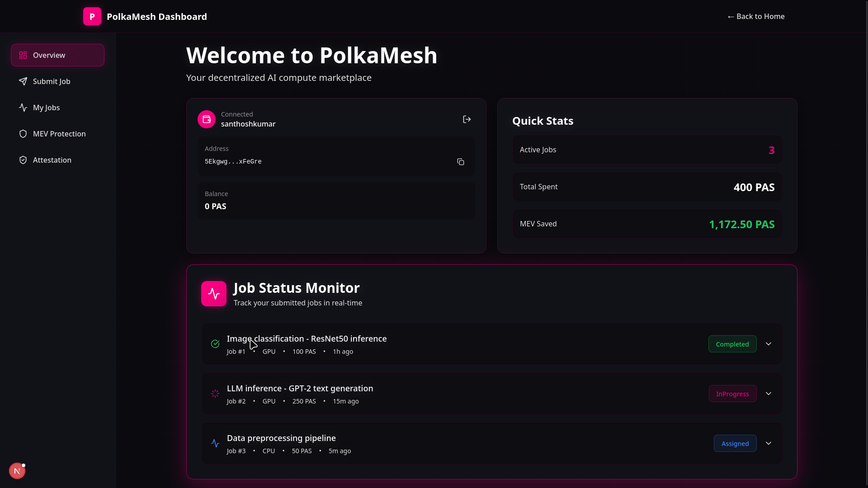Go to My Jobs section
868x488 pixels.
(47, 108)
